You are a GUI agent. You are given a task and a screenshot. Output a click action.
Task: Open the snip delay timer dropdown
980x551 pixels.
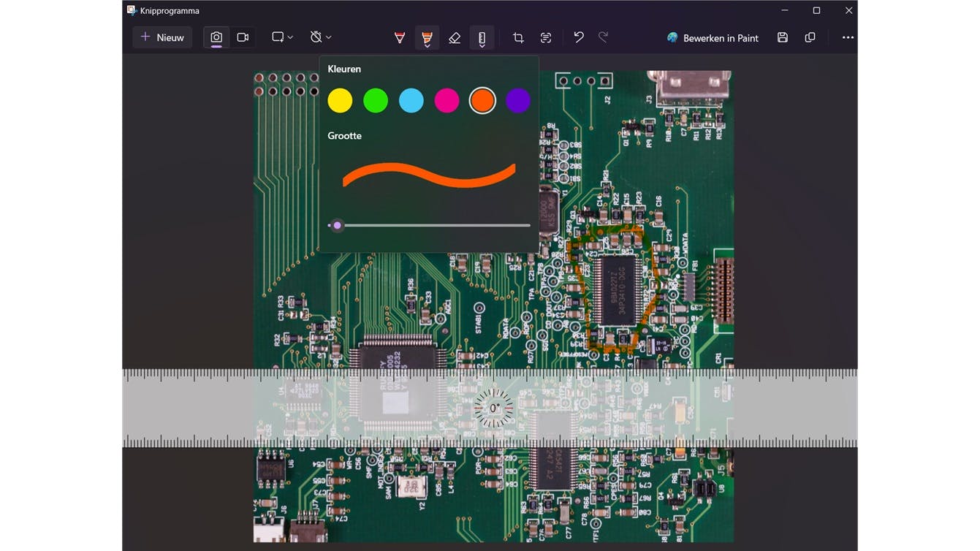[x=321, y=37]
